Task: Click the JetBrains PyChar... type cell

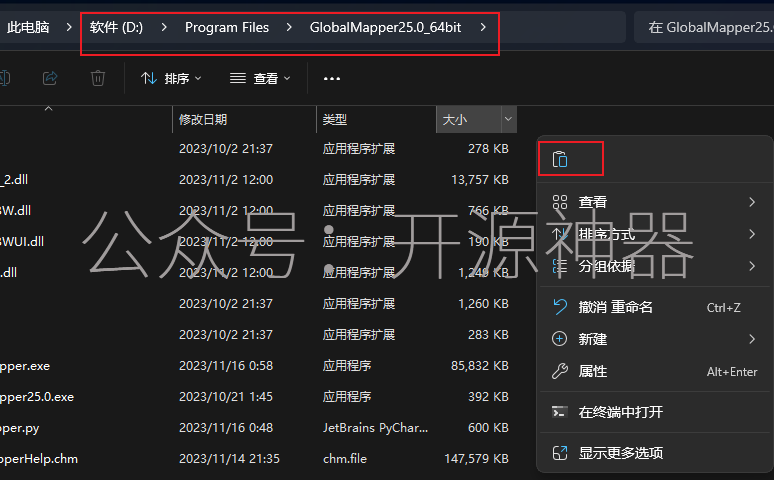Action: point(375,428)
